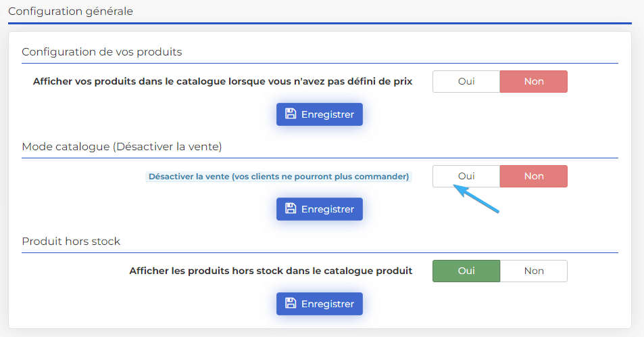Click disk icon in Produit hors stock Enregistrer
Viewport: 644px width, 337px height.
291,303
